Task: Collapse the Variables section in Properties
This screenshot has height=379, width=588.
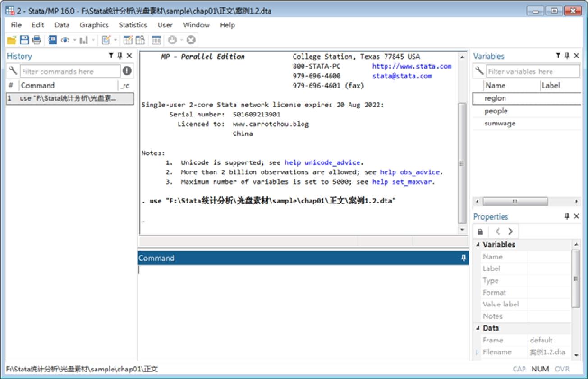Action: pyautogui.click(x=478, y=245)
